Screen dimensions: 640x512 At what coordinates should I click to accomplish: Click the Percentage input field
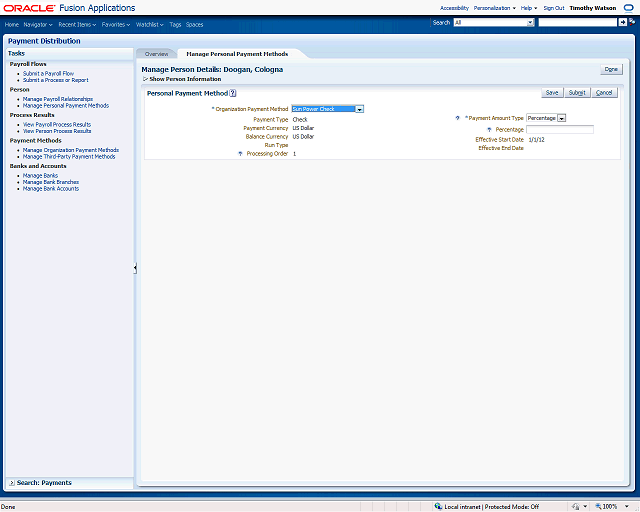tap(559, 129)
